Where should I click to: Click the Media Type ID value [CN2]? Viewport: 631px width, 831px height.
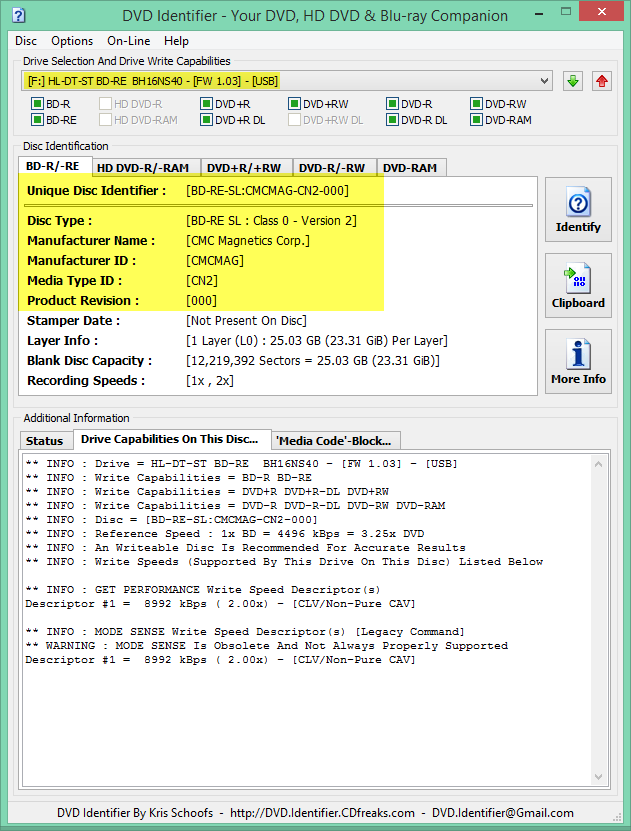(202, 280)
